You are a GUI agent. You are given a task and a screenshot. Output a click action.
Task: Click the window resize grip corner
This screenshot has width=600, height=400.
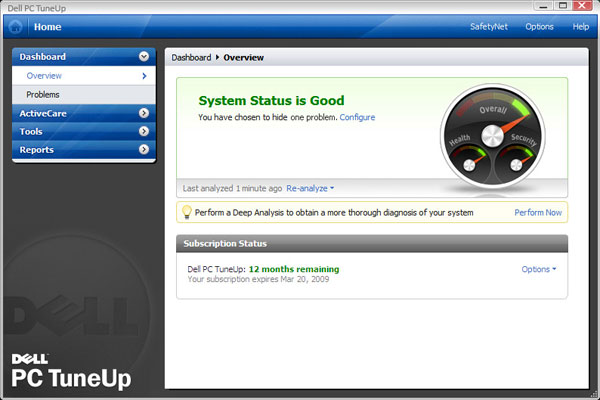(594, 394)
